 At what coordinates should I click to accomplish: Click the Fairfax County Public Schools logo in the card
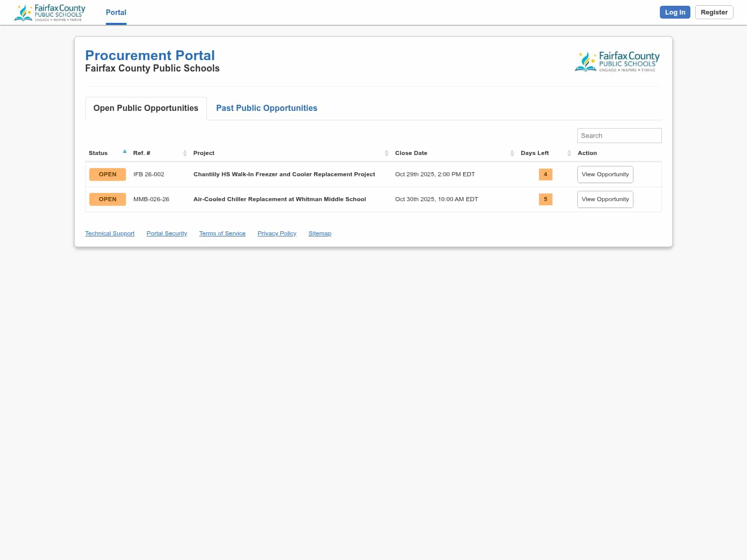coord(617,61)
